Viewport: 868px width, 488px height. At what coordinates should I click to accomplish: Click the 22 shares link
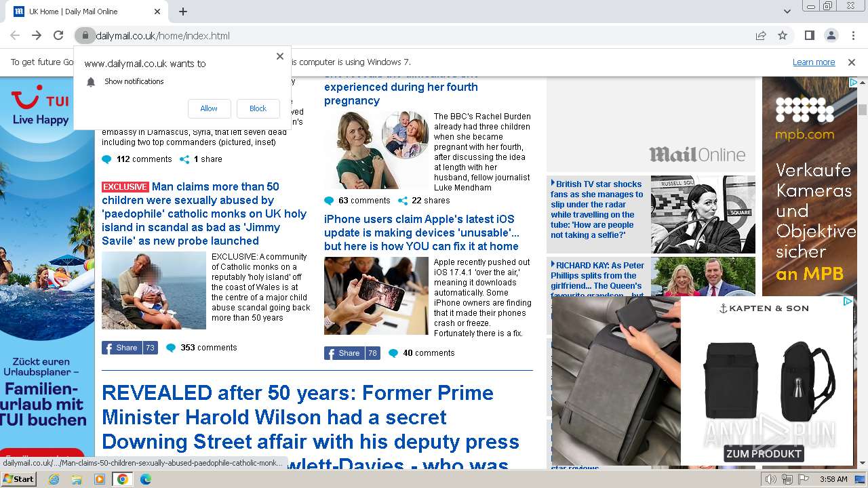[x=424, y=201]
